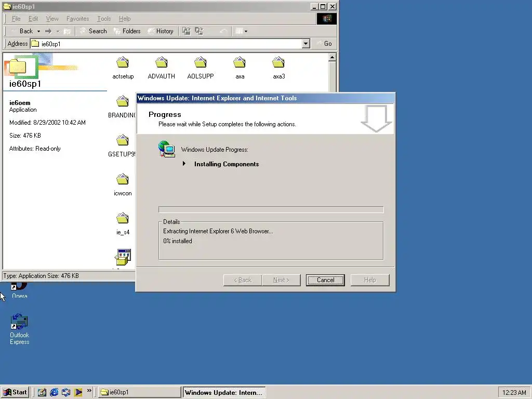Open the actsetup folder

tap(123, 68)
